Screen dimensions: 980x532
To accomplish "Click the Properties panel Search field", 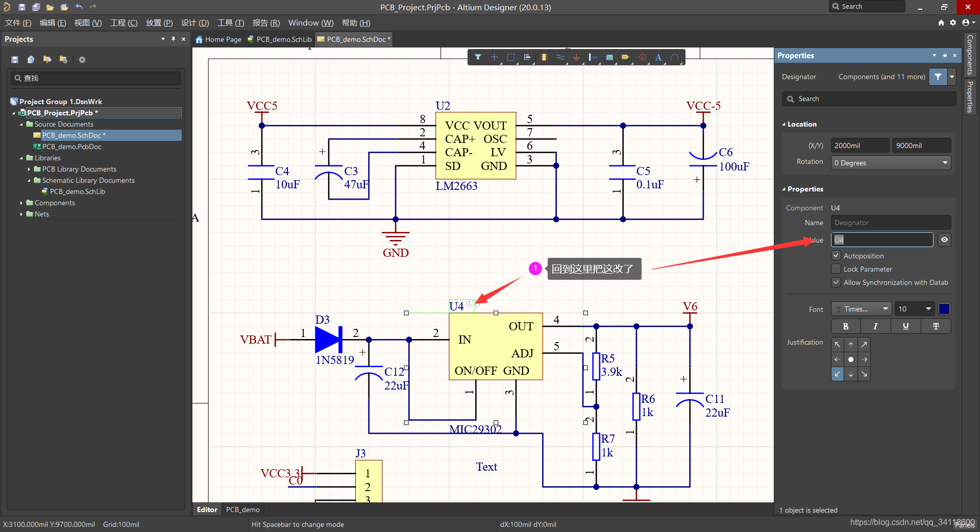I will (x=869, y=99).
